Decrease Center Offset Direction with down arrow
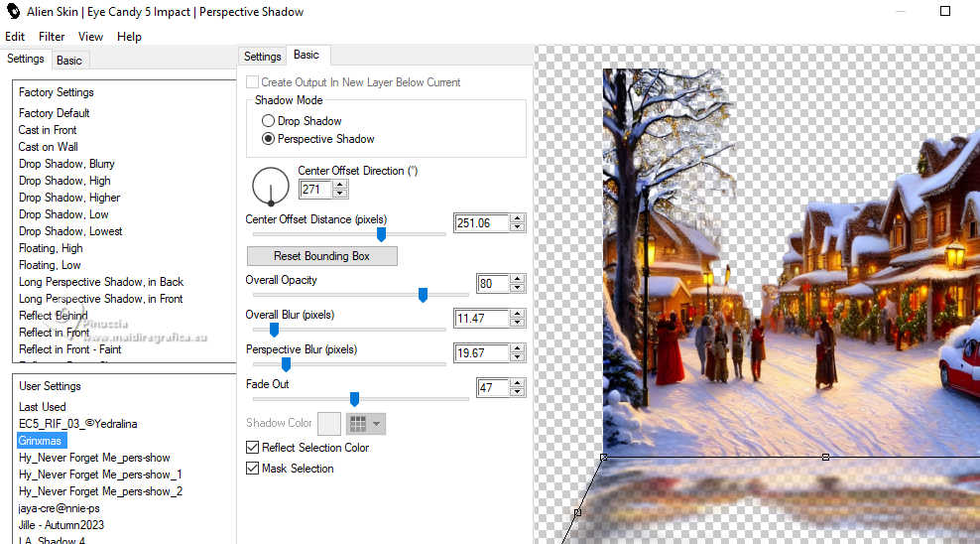This screenshot has width=980, height=544. point(340,194)
